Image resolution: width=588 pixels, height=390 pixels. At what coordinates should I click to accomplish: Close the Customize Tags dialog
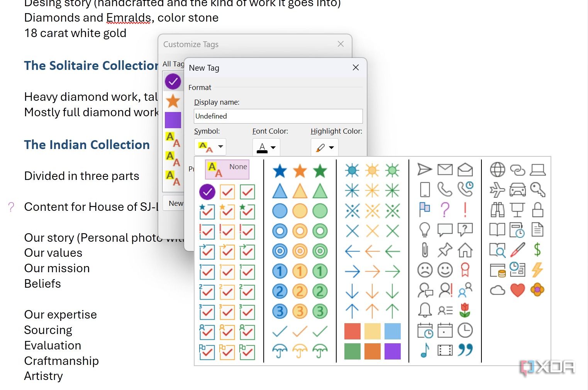(x=341, y=44)
